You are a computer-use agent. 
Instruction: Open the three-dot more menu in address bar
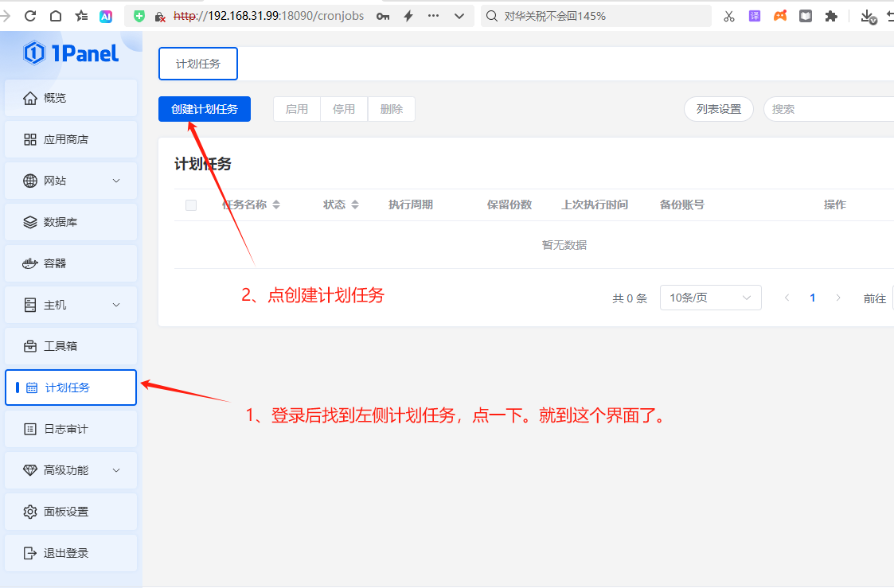pos(433,16)
